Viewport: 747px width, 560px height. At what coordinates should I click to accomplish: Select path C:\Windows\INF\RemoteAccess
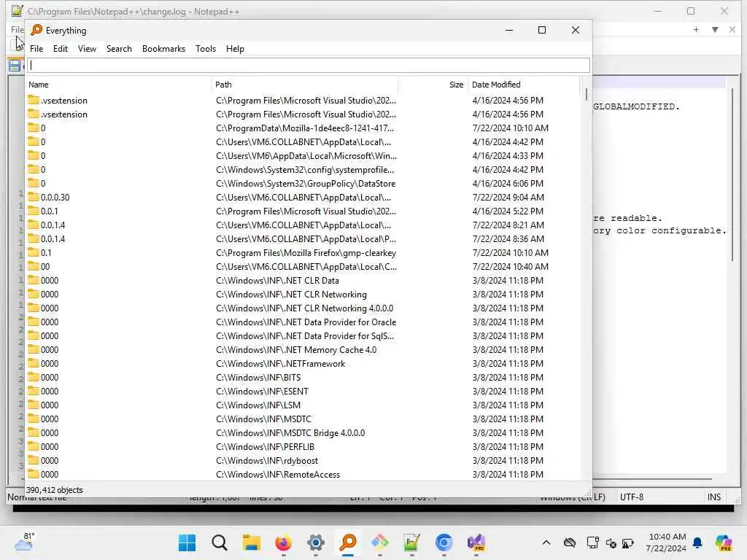tap(278, 474)
